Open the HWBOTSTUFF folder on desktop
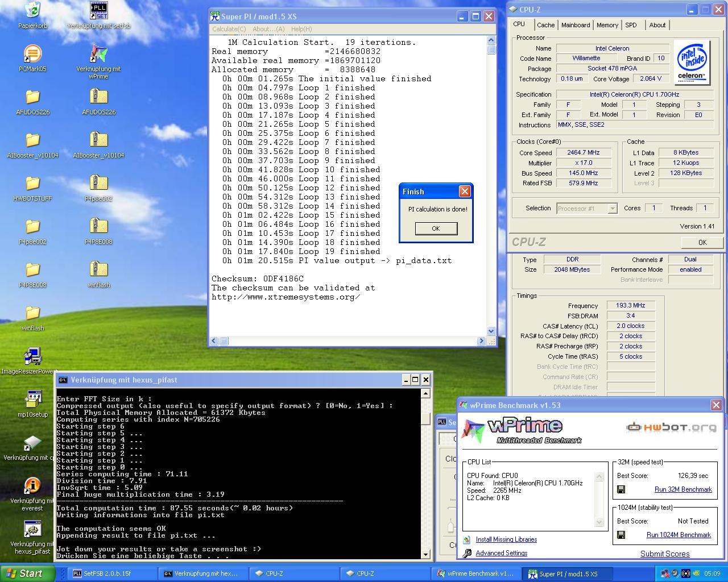The height and width of the screenshot is (582, 728). tap(32, 183)
